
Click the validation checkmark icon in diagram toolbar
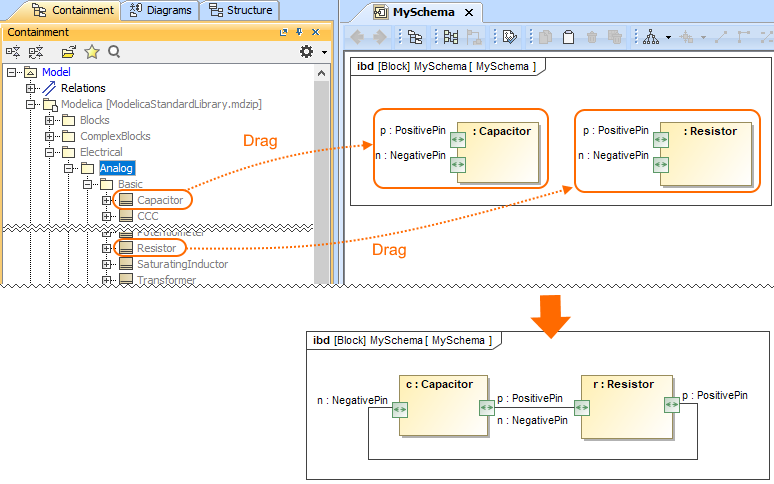click(509, 37)
